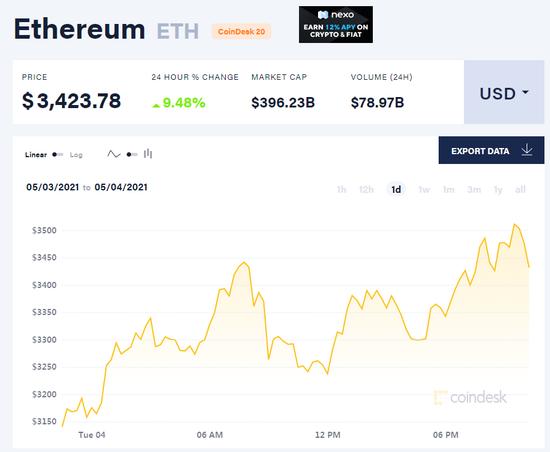Click the chart peak near $3500

(515, 224)
